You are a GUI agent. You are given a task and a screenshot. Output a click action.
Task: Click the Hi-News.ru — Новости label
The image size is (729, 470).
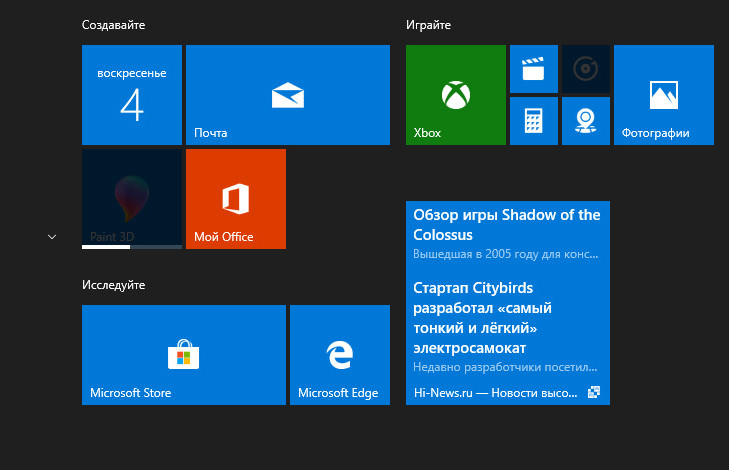(x=495, y=393)
